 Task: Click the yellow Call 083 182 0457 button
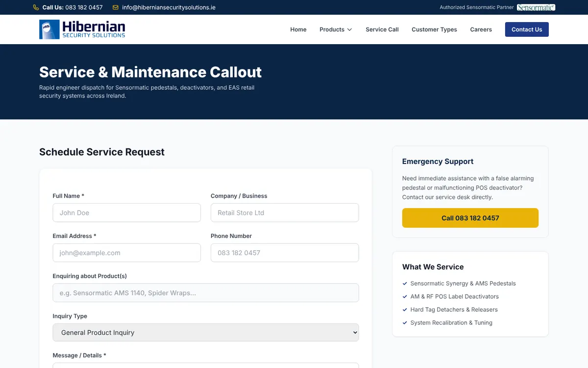tap(470, 218)
